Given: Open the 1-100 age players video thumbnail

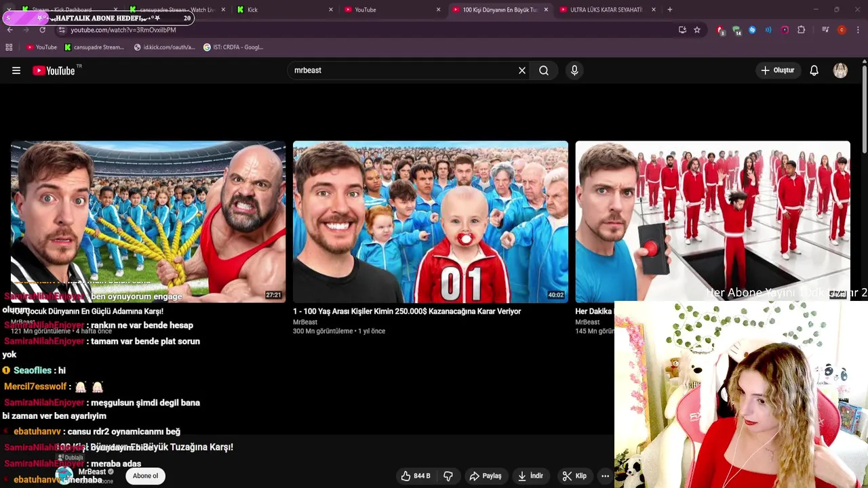Looking at the screenshot, I should coord(431,222).
